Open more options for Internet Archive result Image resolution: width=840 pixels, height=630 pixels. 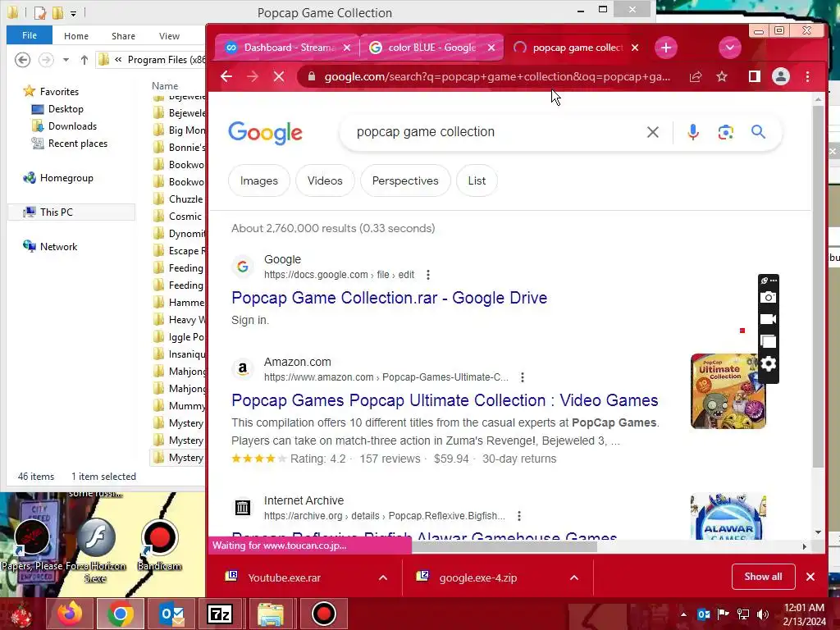(x=519, y=516)
